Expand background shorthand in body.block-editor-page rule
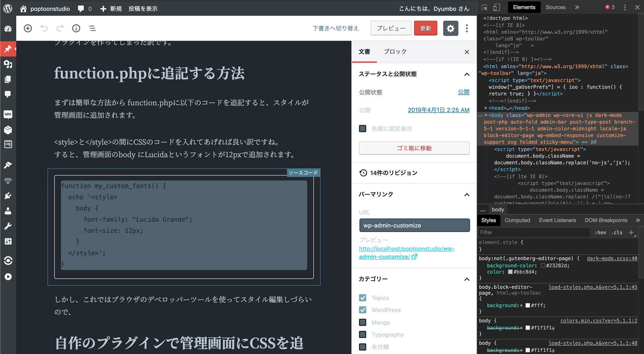The height and width of the screenshot is (354, 644). pos(522,305)
